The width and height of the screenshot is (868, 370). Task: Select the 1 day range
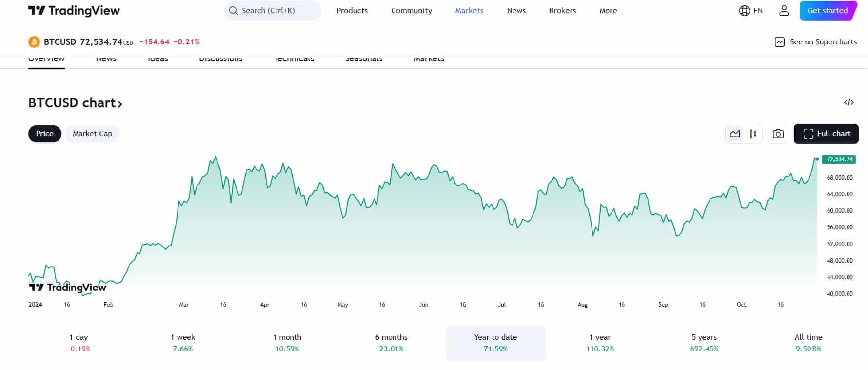79,343
